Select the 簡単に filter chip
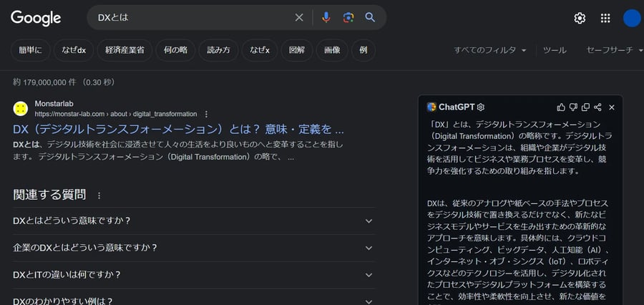The width and height of the screenshot is (644, 305). [x=30, y=50]
